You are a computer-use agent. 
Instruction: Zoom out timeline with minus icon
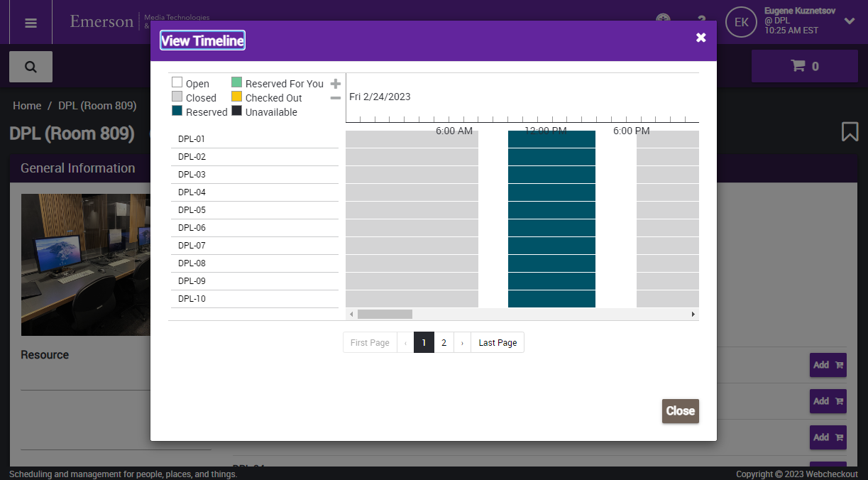point(336,98)
